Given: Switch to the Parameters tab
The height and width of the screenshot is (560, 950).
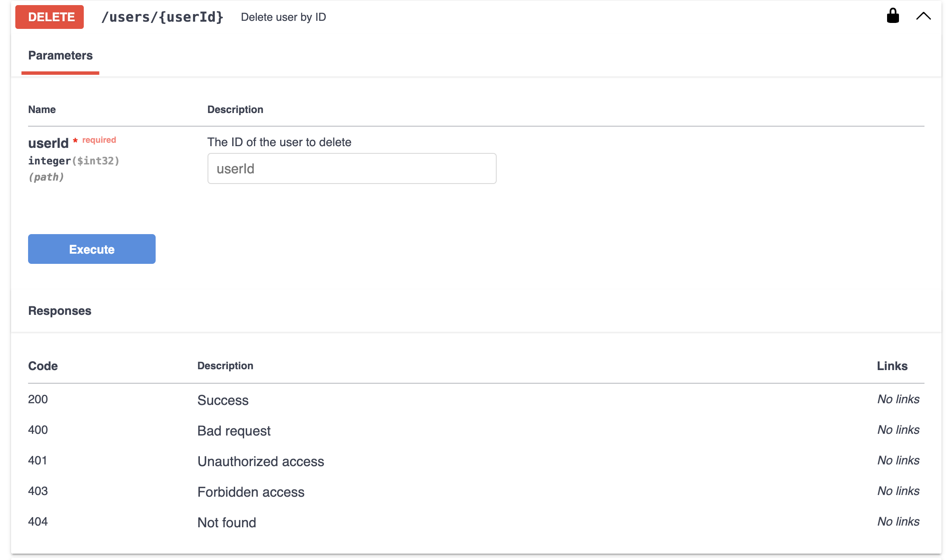Looking at the screenshot, I should click(x=60, y=55).
